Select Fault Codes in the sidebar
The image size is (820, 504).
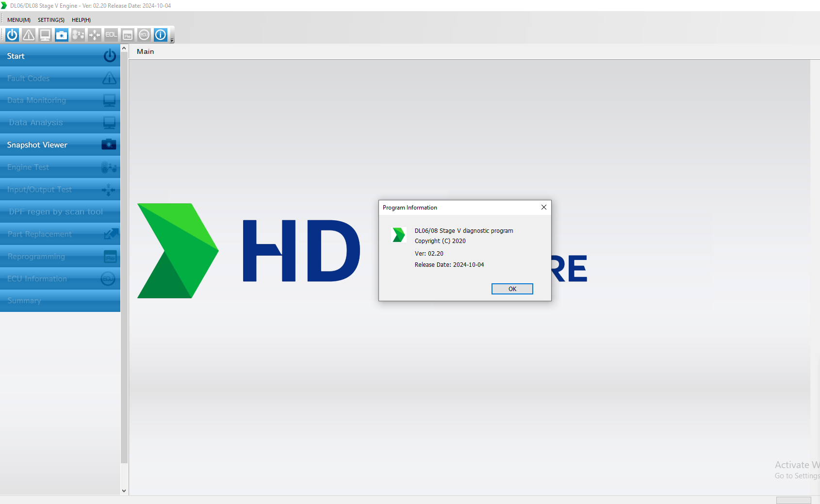click(x=60, y=78)
